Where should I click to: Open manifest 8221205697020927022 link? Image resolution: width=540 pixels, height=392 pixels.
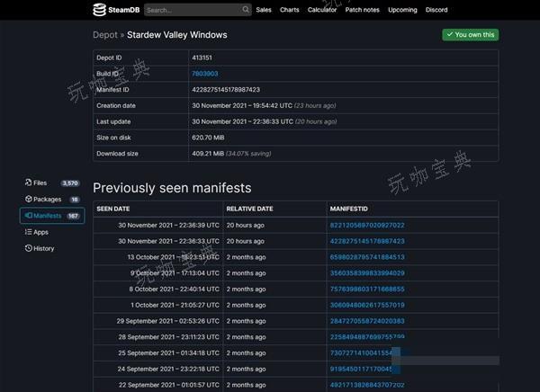(367, 226)
